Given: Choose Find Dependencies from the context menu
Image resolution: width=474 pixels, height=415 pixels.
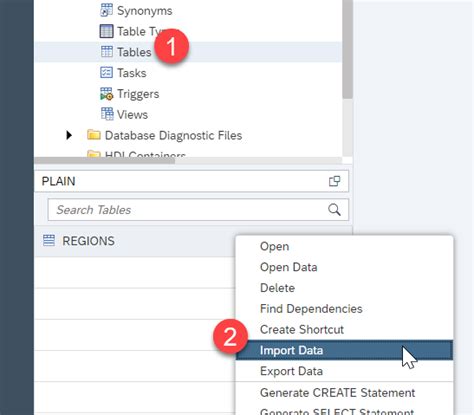Looking at the screenshot, I should [345, 309].
